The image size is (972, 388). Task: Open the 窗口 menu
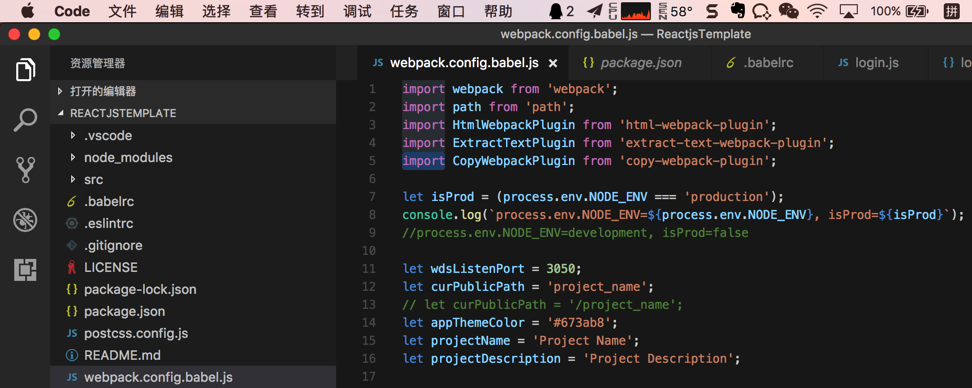[x=451, y=11]
